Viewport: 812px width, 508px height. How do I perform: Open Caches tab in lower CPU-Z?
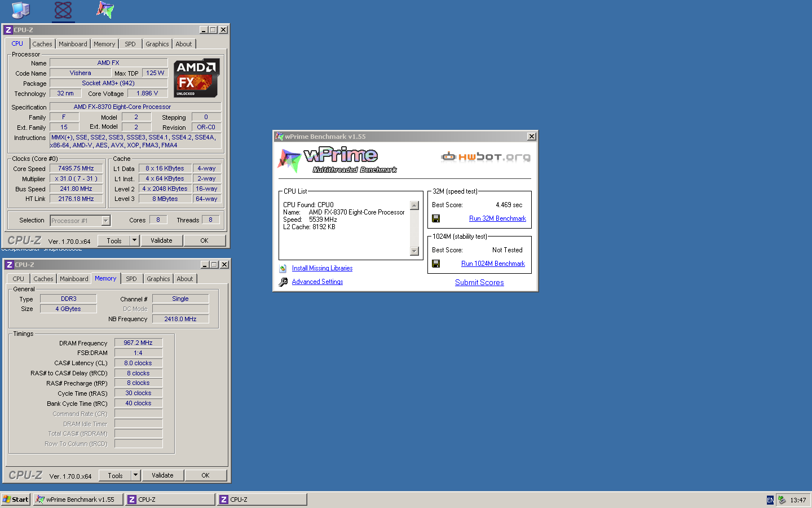pyautogui.click(x=43, y=279)
